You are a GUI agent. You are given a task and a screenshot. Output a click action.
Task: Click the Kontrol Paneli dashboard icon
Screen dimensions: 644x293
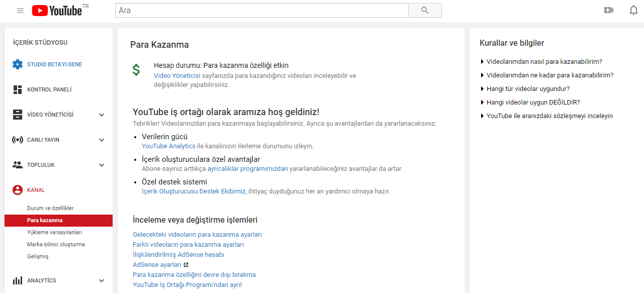point(18,89)
